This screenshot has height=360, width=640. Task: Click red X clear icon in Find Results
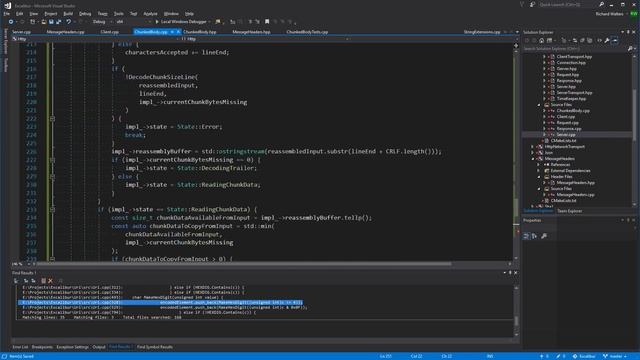pos(50,281)
